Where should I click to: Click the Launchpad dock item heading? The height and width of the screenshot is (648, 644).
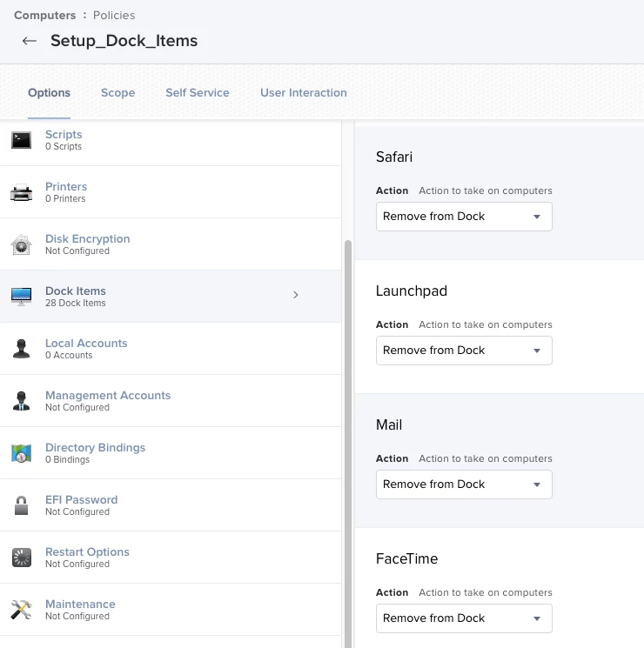pyautogui.click(x=411, y=291)
